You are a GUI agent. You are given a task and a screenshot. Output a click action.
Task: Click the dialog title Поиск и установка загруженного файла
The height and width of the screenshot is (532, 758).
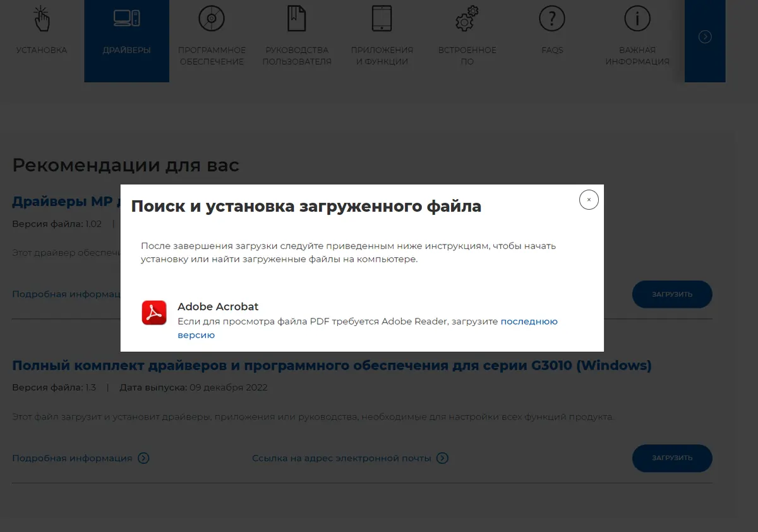[x=306, y=206]
